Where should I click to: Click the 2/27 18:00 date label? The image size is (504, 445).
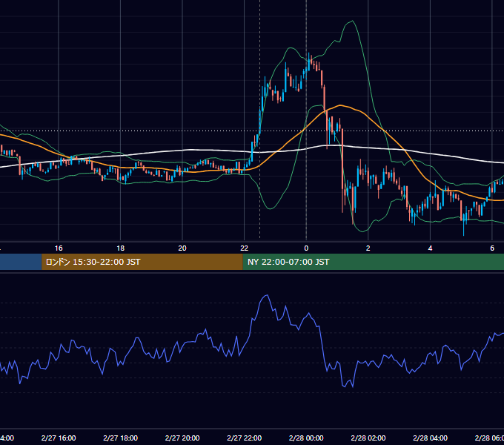click(121, 438)
